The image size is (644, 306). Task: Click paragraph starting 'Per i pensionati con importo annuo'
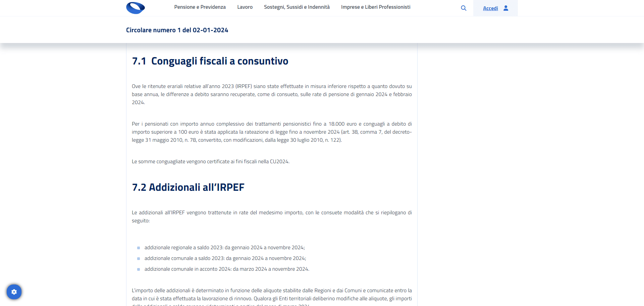coord(272,132)
